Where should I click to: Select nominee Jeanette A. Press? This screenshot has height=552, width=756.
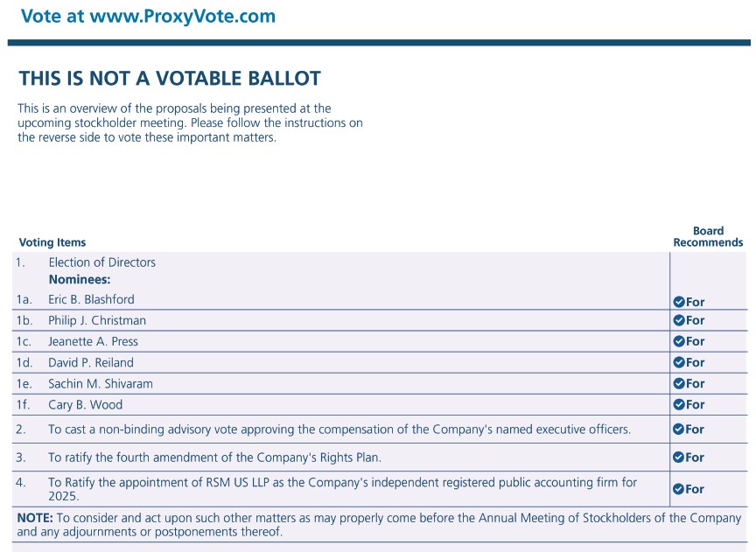tap(93, 341)
